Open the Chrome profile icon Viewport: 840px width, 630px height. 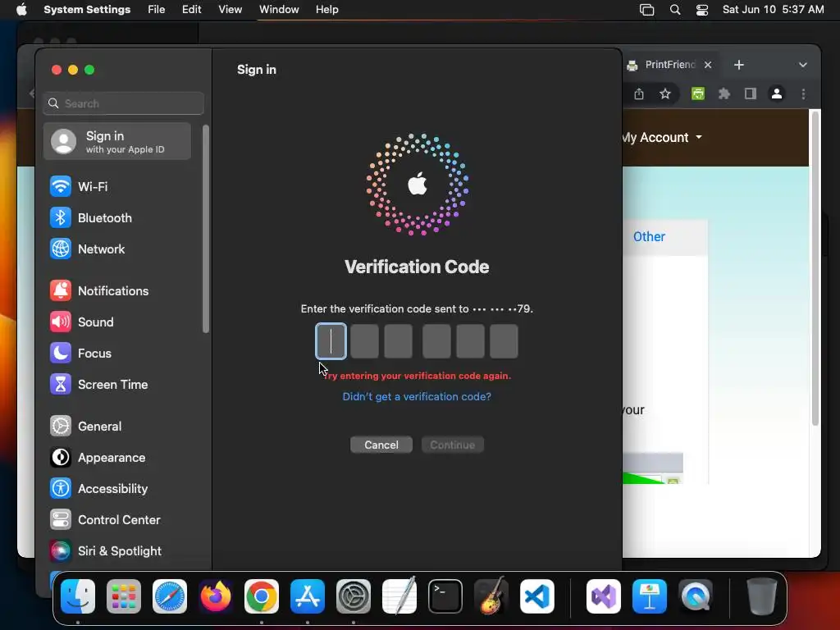tap(777, 94)
